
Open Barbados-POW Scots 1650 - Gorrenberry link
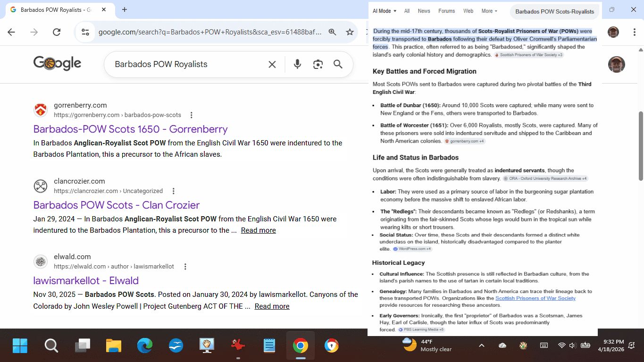pyautogui.click(x=130, y=129)
